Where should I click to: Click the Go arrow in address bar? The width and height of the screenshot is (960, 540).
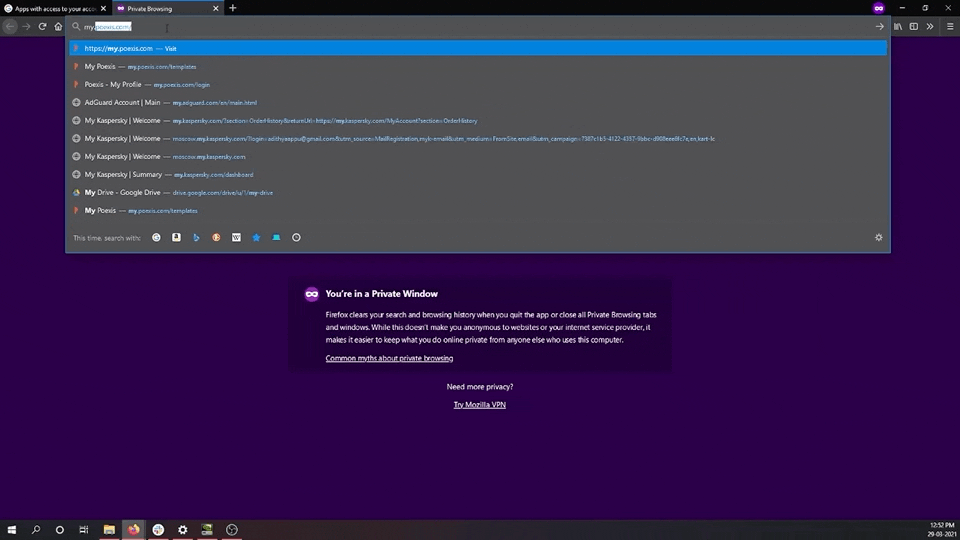point(879,27)
